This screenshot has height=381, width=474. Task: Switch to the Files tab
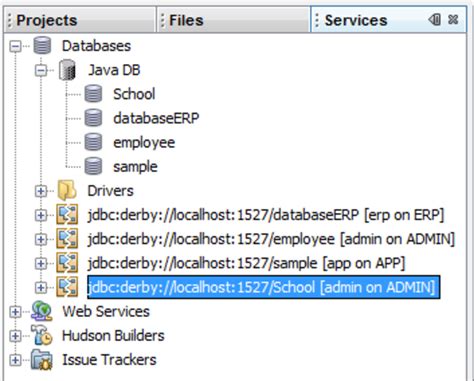(x=233, y=20)
